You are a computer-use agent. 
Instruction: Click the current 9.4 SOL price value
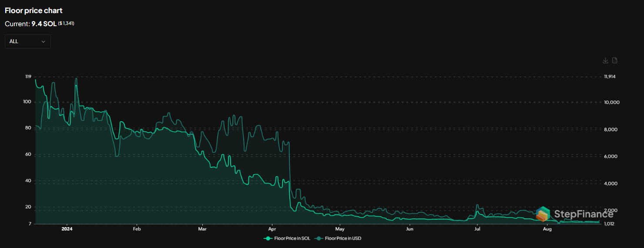[44, 24]
